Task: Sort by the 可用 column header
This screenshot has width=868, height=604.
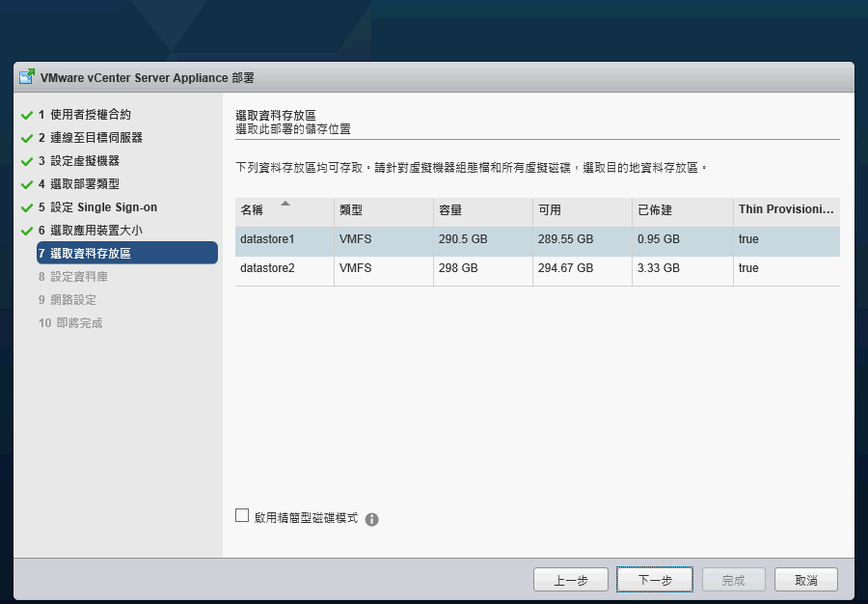Action: coord(583,211)
